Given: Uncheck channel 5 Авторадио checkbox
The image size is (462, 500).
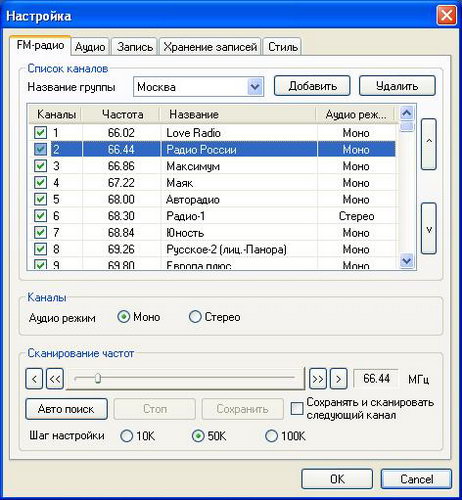Looking at the screenshot, I should click(x=40, y=199).
